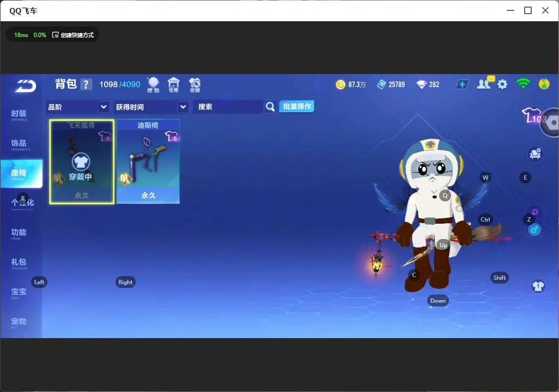Image resolution: width=559 pixels, height=392 pixels.
Task: Select the 座椅 throne tab
Action: 21,174
